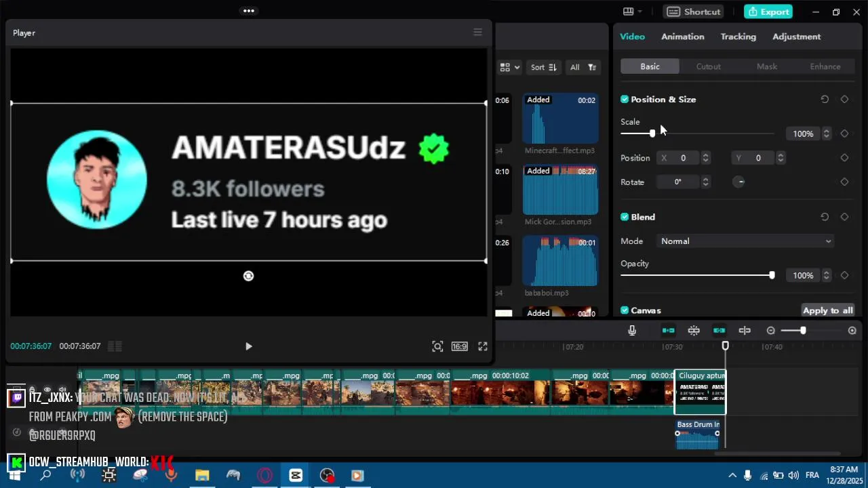Click the playhead marker on timeline ruler

(x=725, y=346)
